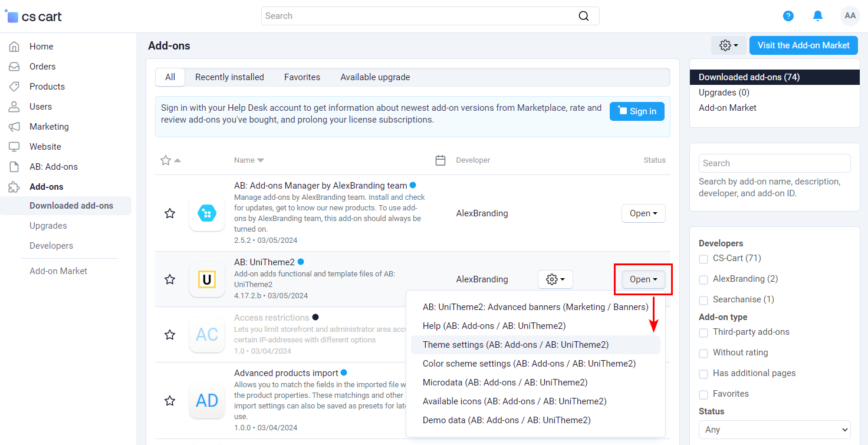Image resolution: width=868 pixels, height=445 pixels.
Task: Click Visit the Add-on Market button
Action: coord(804,45)
